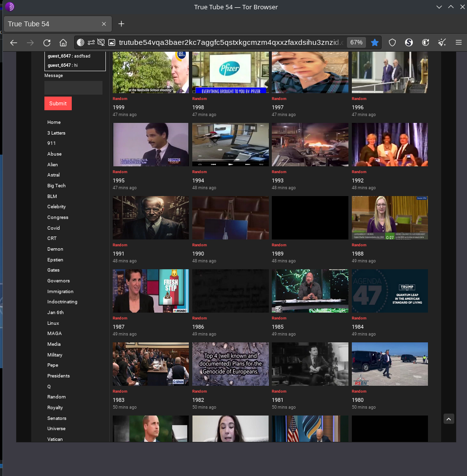Viewport: 467px width, 476px height.
Task: Open the application hamburger menu
Action: click(x=459, y=42)
